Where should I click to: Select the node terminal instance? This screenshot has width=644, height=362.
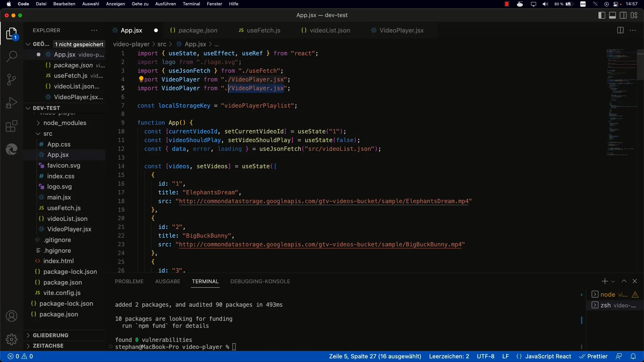[614, 294]
